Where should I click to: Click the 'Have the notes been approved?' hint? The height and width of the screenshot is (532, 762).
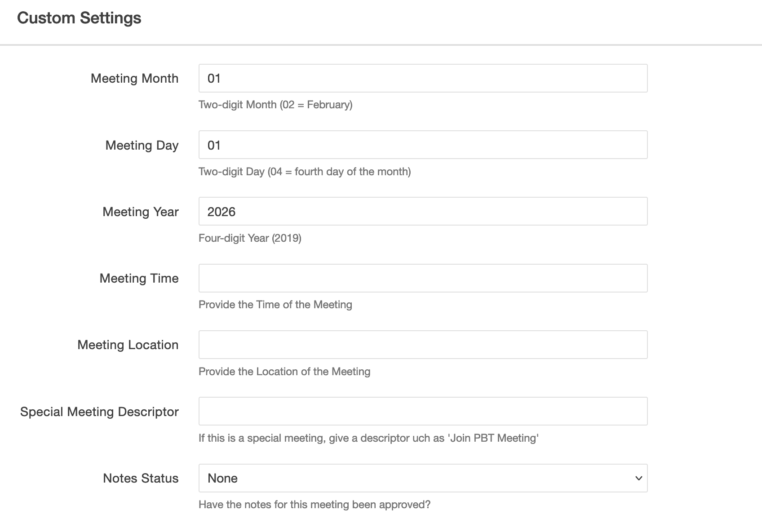315,505
